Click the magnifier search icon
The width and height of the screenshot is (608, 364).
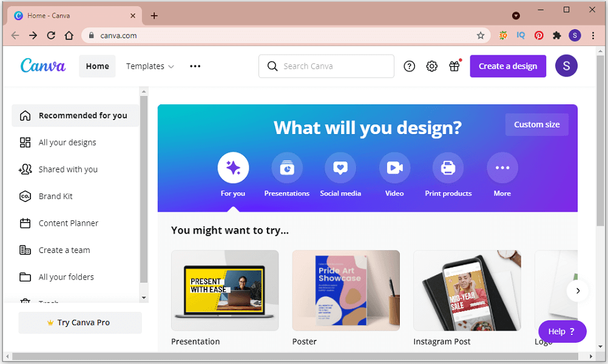[x=272, y=66]
